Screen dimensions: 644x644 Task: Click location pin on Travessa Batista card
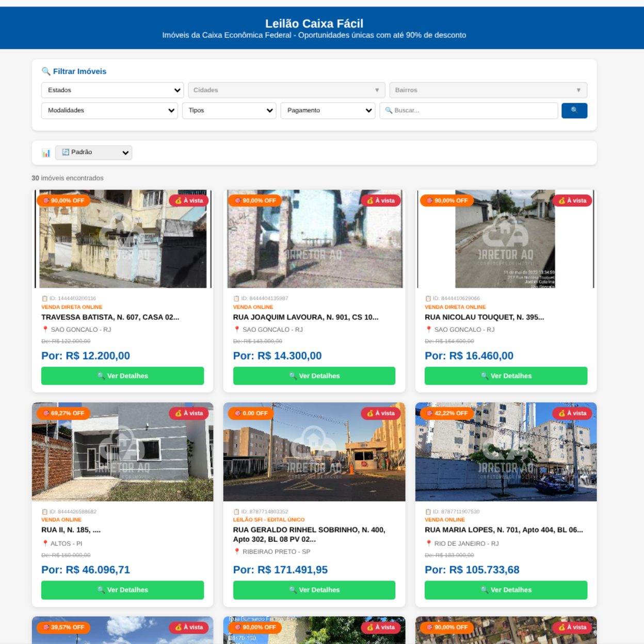click(x=45, y=329)
